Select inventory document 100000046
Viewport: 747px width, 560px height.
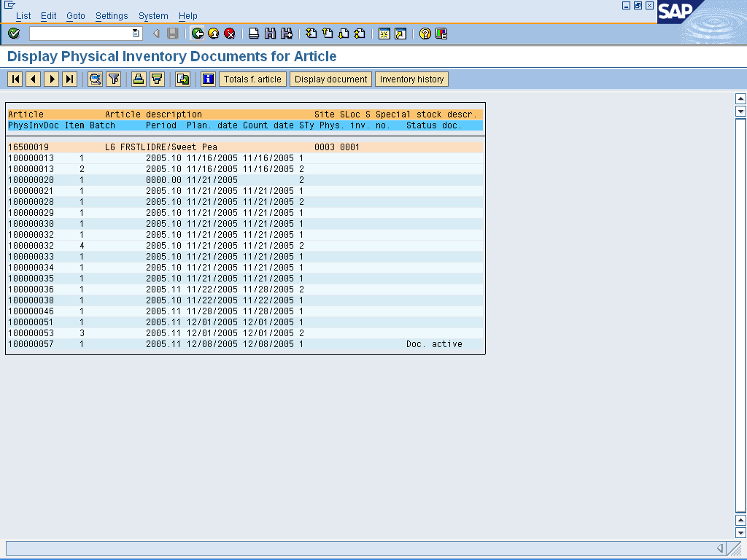[x=31, y=311]
